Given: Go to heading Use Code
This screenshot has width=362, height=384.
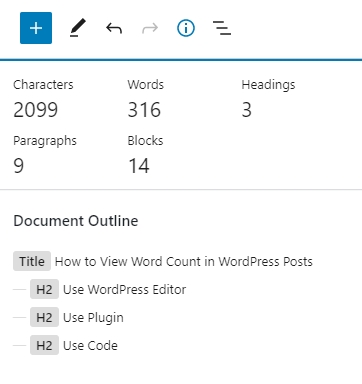Looking at the screenshot, I should tap(90, 345).
